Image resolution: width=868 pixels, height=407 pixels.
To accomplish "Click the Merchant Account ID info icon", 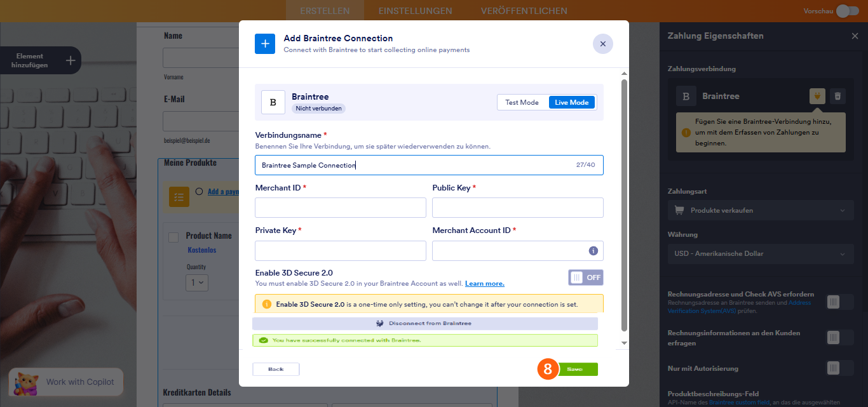I will [593, 251].
